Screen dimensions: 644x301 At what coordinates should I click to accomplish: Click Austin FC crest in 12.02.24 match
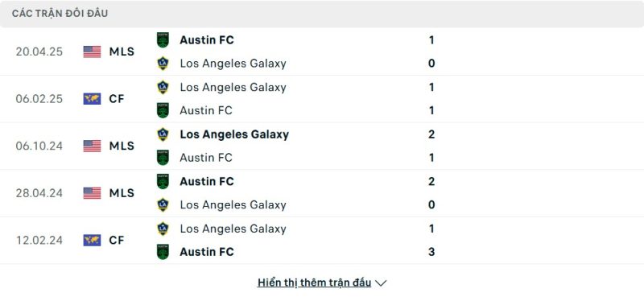tap(163, 252)
